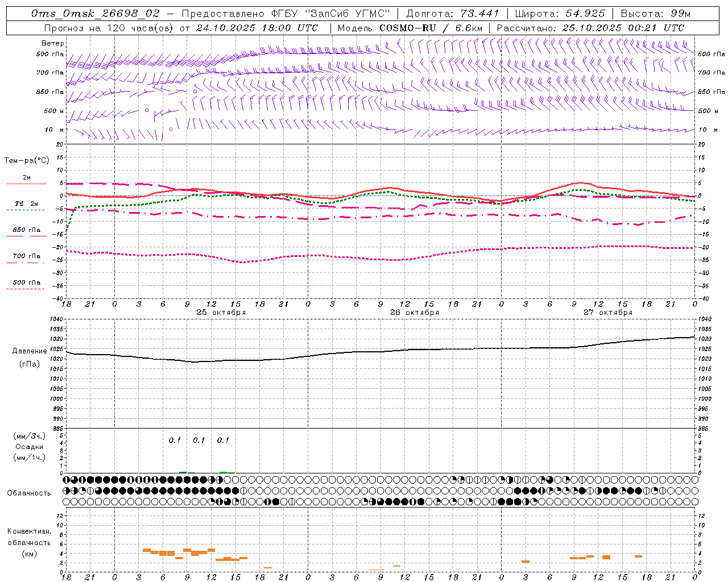
Task: Click the Широта: 54.925 header field
Action: (x=560, y=14)
